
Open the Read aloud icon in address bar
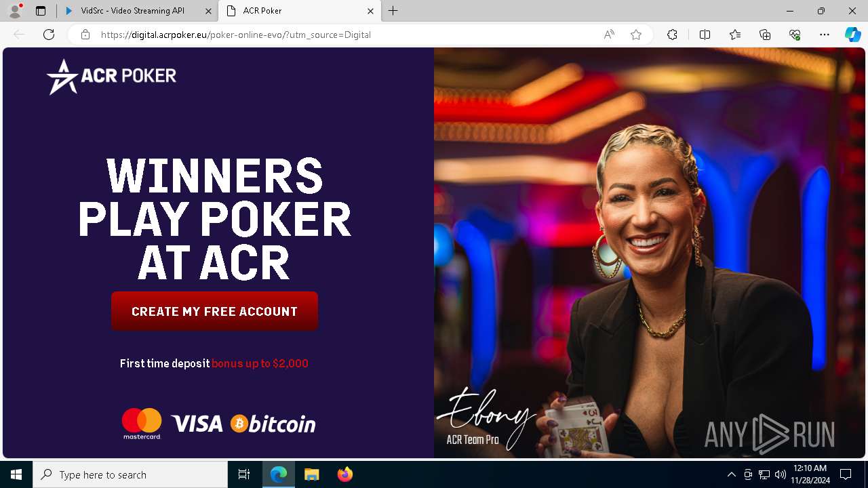tap(609, 35)
